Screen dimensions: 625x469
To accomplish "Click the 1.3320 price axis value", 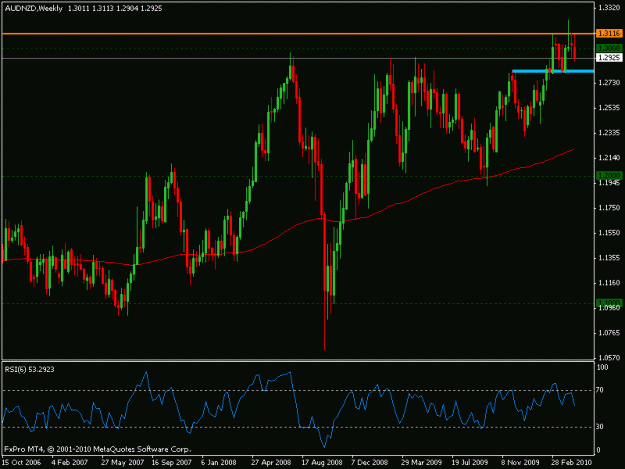I will tap(610, 8).
